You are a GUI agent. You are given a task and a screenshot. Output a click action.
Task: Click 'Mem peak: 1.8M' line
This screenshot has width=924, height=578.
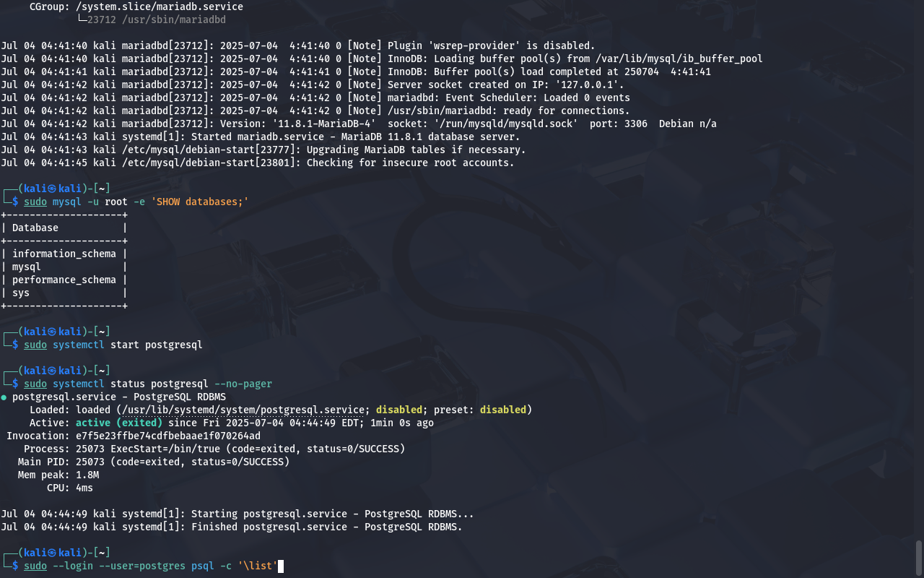(x=58, y=475)
